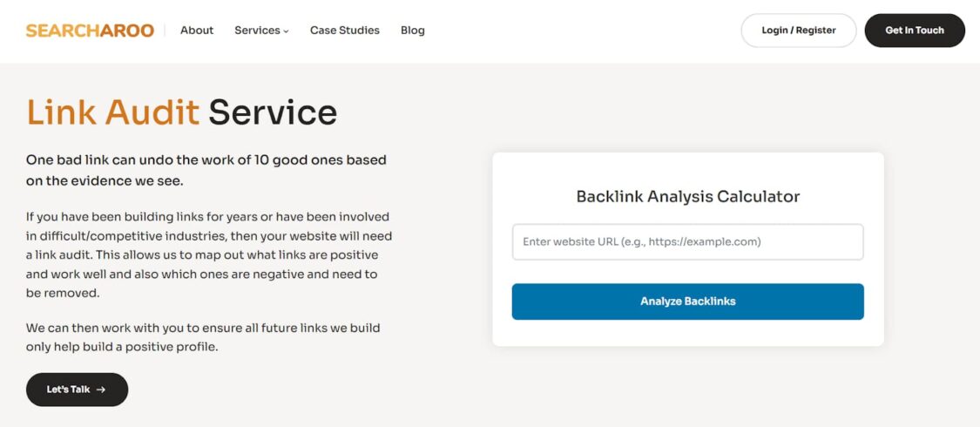This screenshot has height=427, width=980.
Task: Go to the About page
Action: click(197, 30)
